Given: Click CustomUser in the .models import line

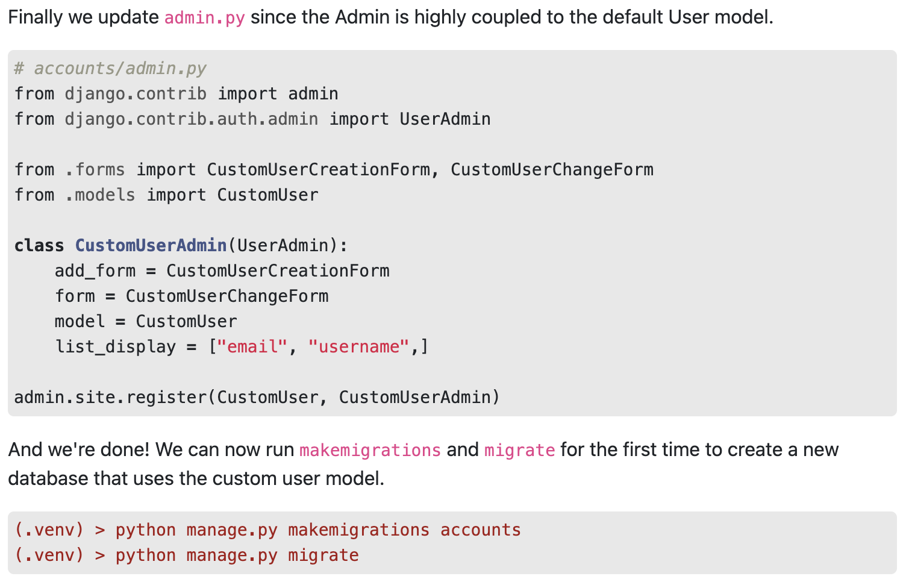Looking at the screenshot, I should 267,195.
